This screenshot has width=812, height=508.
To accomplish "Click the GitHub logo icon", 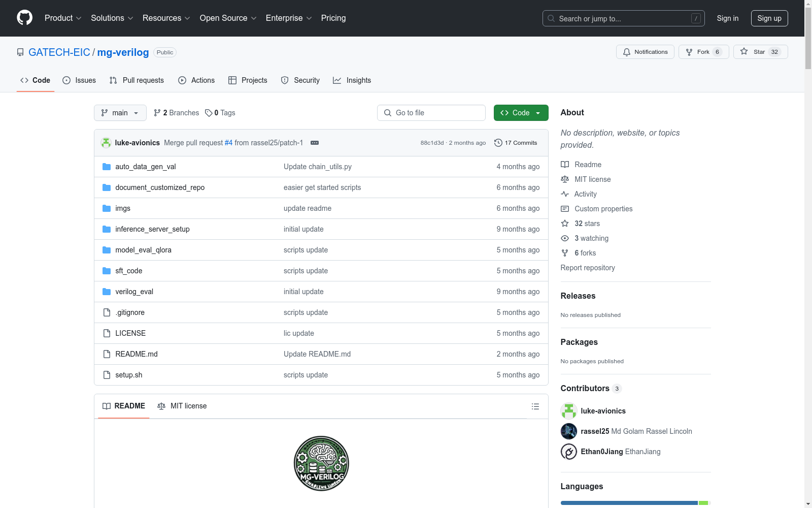I will point(24,18).
